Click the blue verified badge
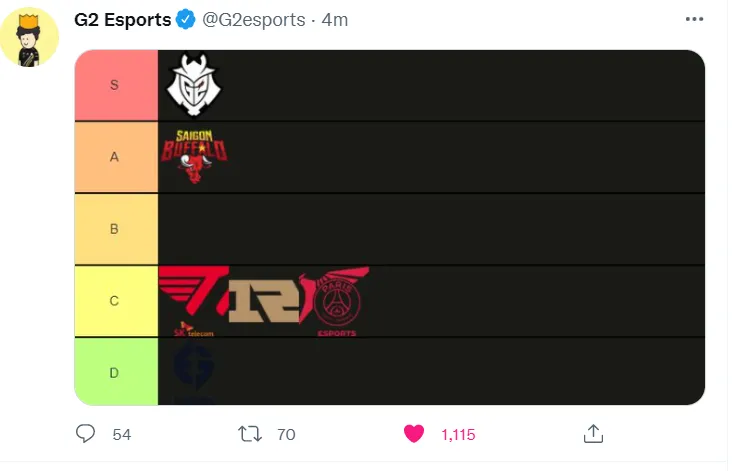This screenshot has width=732, height=471. click(187, 20)
